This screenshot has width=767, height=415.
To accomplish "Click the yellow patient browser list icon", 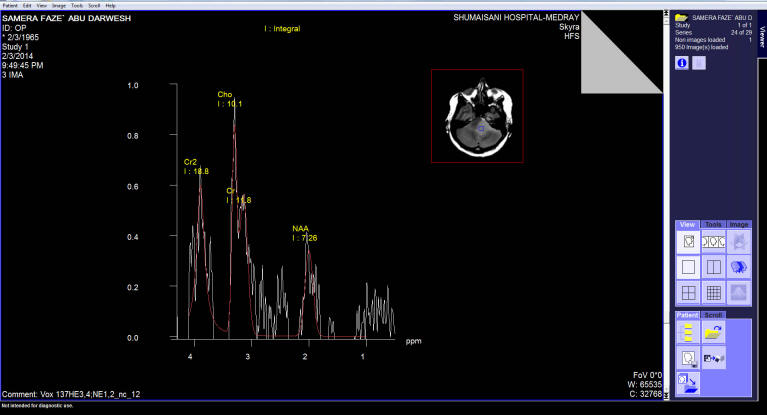I will point(687,332).
